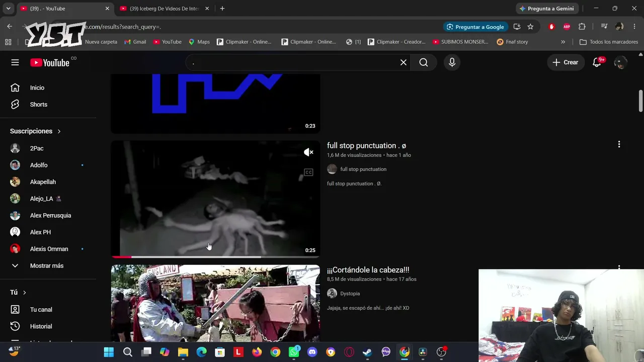Viewport: 644px width, 362px height.
Task: Open the Chrome three-dot menu
Action: 634,27
